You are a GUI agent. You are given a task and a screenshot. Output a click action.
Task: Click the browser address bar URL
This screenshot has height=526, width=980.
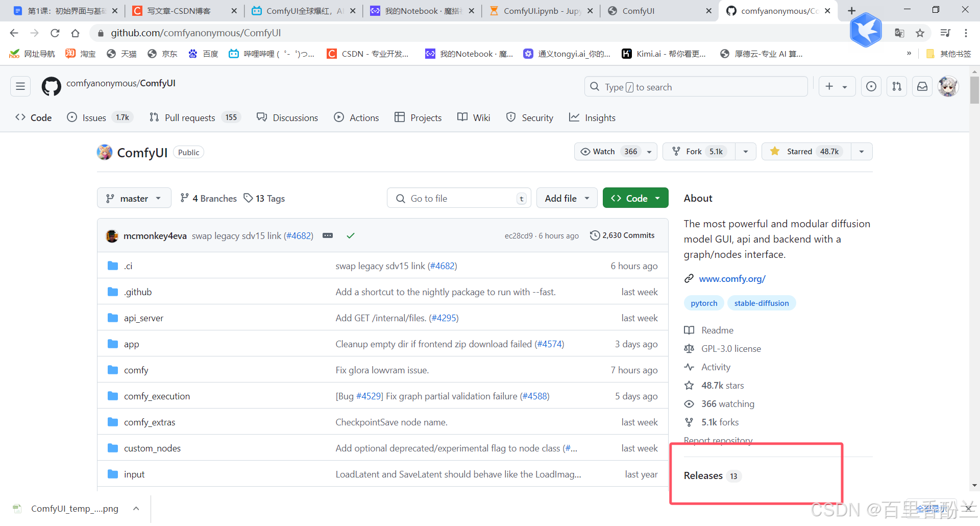point(196,33)
